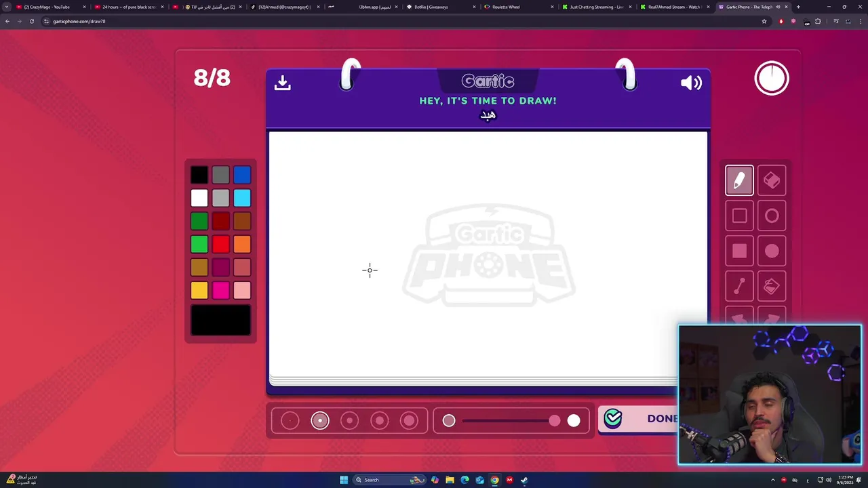
Task: Click on the white drawing canvas
Action: coord(488,254)
